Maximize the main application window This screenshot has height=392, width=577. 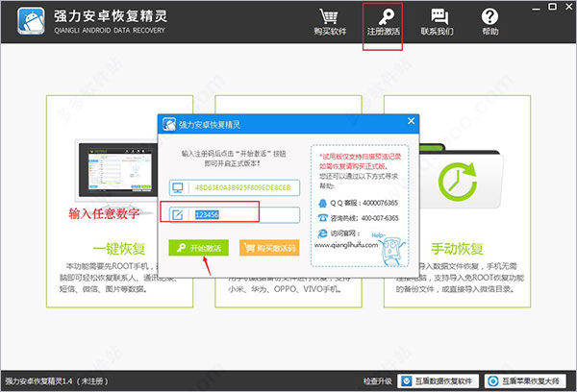click(552, 7)
